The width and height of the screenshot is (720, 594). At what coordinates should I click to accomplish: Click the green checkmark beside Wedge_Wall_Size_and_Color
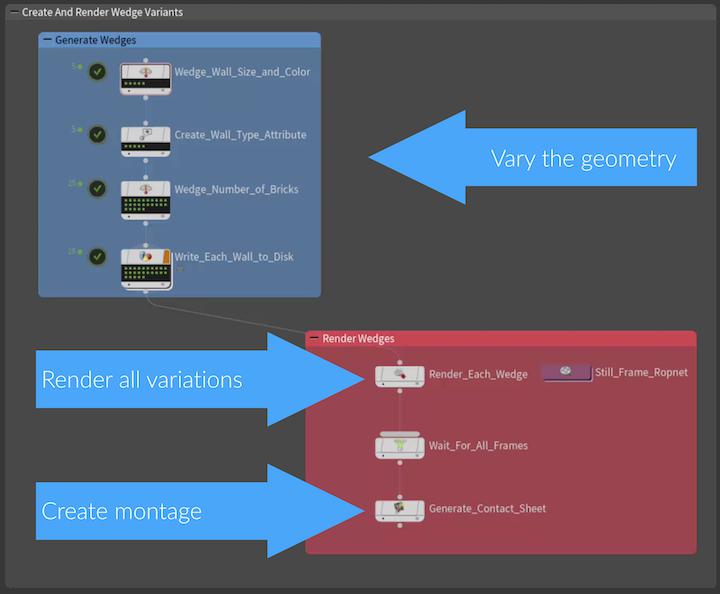click(x=97, y=72)
